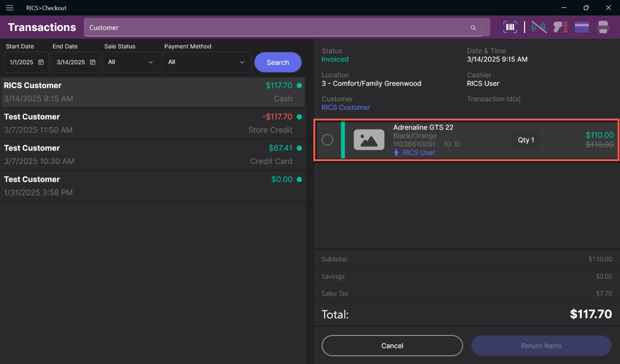Click the Total $117.70 amount

pos(591,314)
